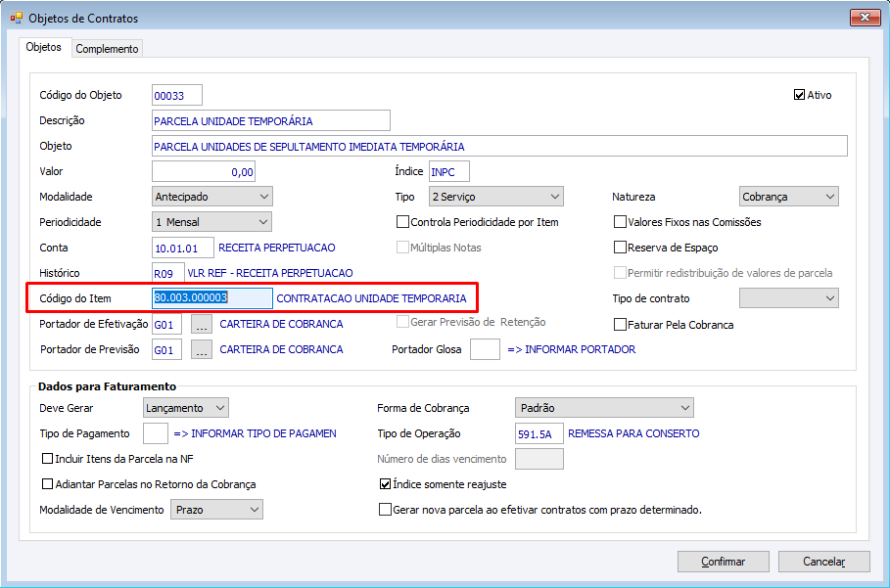Click the text VLR REF - RECEITA PERPETUACAO
This screenshot has height=588, width=890.
tap(270, 273)
